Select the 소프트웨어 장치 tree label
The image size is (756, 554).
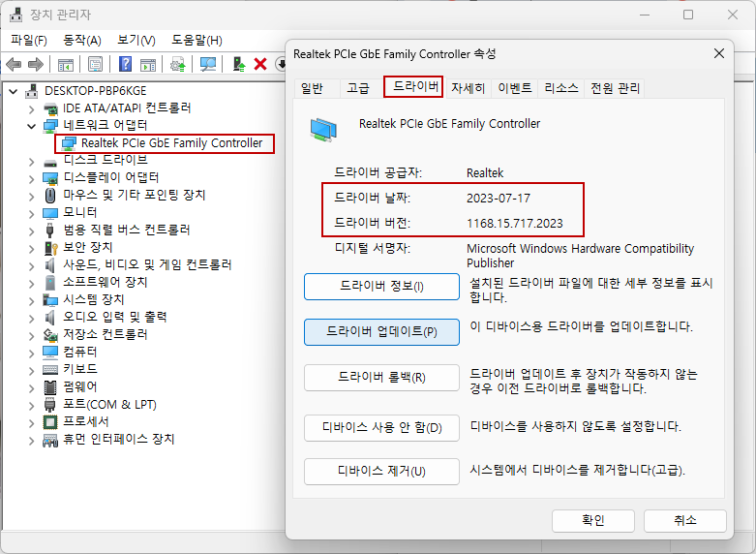[x=106, y=282]
